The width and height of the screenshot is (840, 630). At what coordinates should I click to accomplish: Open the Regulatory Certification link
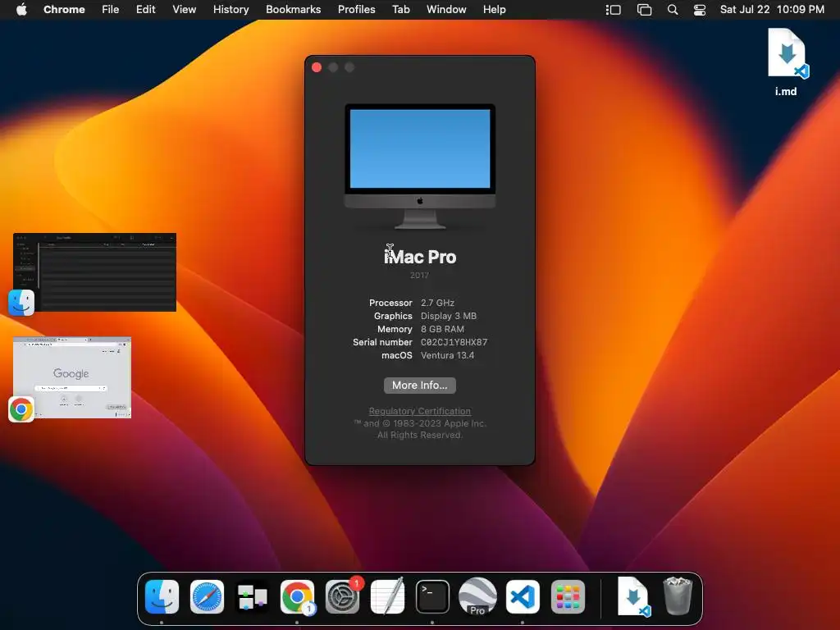pyautogui.click(x=419, y=411)
